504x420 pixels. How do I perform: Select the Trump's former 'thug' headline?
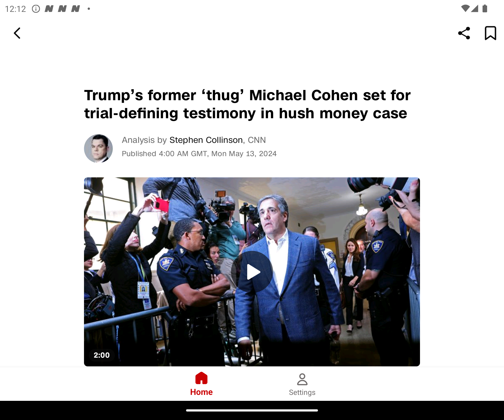pyautogui.click(x=247, y=104)
